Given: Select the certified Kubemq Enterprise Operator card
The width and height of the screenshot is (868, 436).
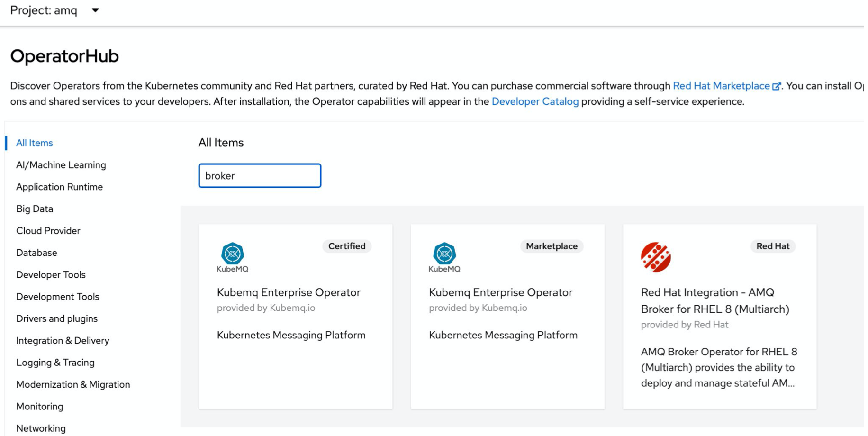Looking at the screenshot, I should (296, 316).
